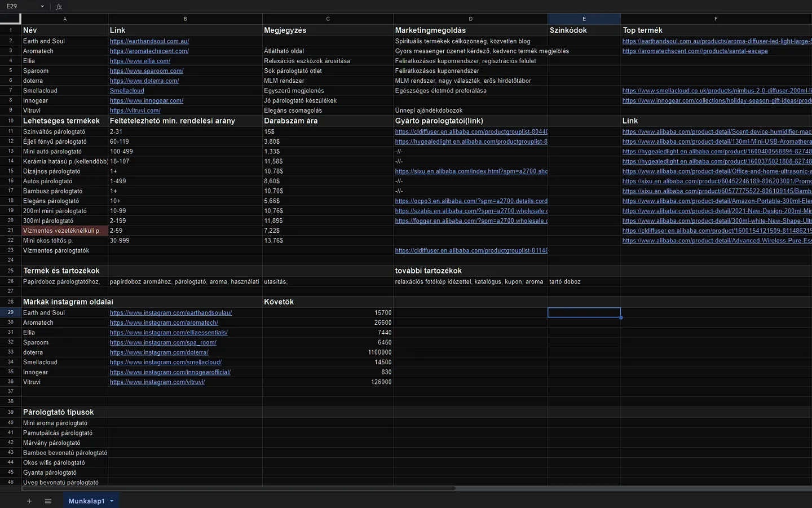Select the highlighted 'Vízmentes vezetéknélküli p.' cell
The image size is (812, 508).
65,231
